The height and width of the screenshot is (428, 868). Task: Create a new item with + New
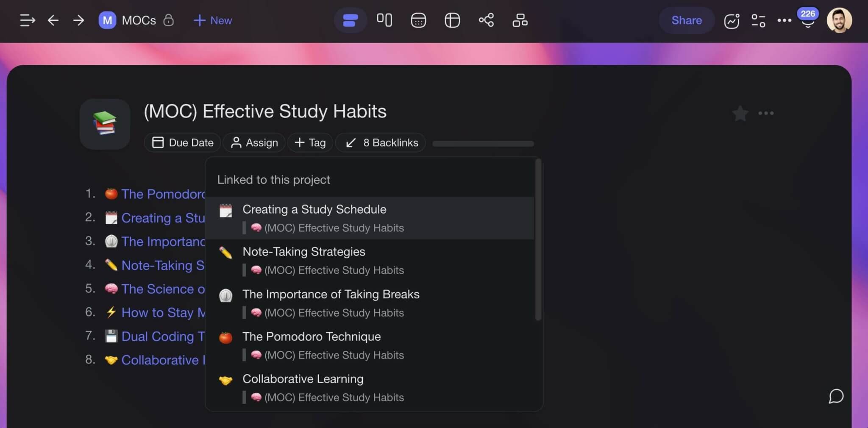pyautogui.click(x=213, y=20)
